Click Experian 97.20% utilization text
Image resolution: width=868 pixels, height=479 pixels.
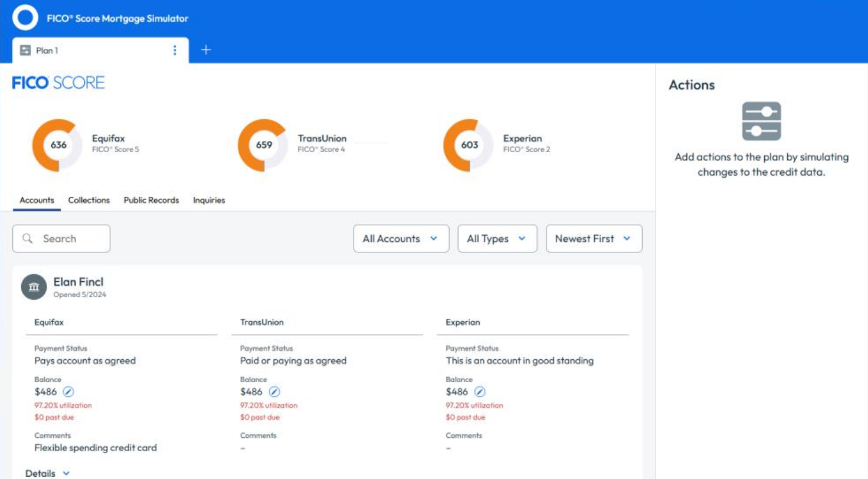pos(474,405)
